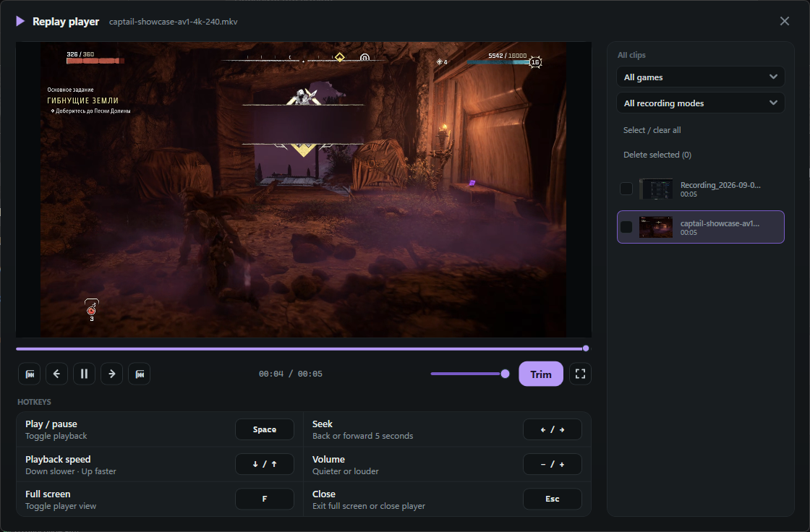Step forward with the right arrow button
Image resolution: width=810 pixels, height=532 pixels.
click(x=111, y=374)
